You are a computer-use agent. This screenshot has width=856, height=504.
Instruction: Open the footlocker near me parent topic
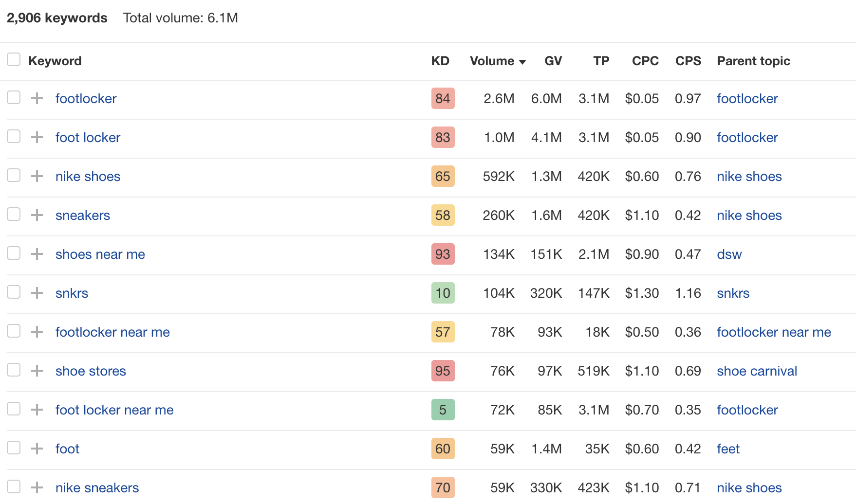pos(773,332)
